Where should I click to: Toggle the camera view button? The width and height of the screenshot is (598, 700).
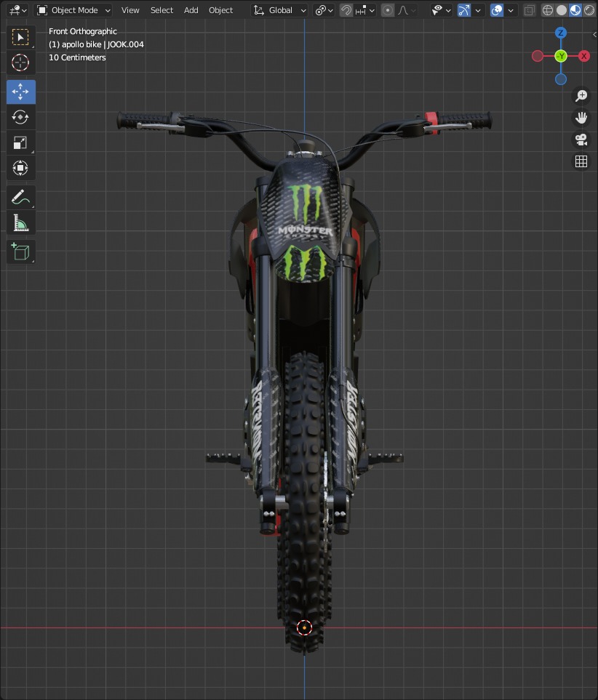click(x=581, y=140)
